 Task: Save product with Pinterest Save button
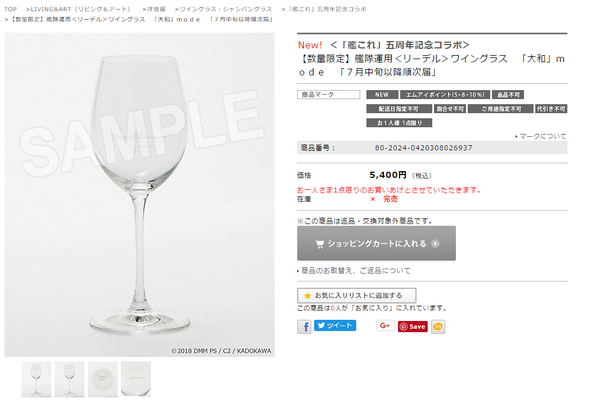click(x=412, y=327)
